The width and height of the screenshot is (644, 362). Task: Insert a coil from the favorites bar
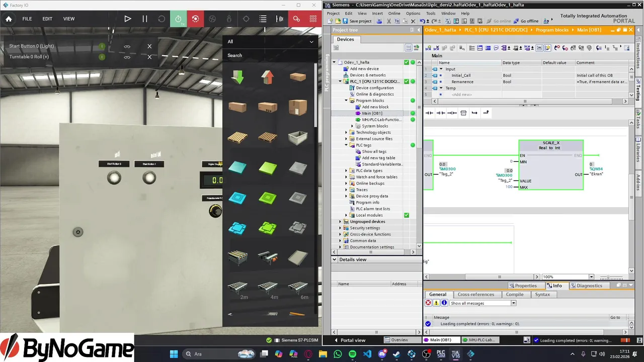point(452,113)
